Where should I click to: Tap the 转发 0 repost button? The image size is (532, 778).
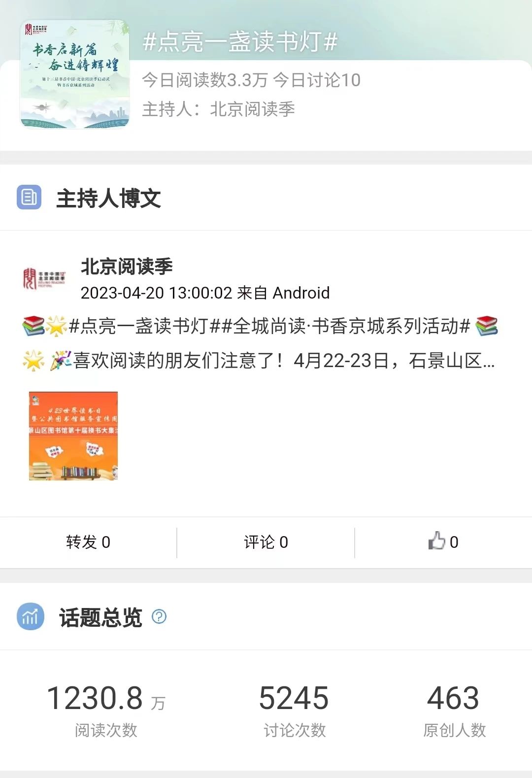(x=88, y=542)
